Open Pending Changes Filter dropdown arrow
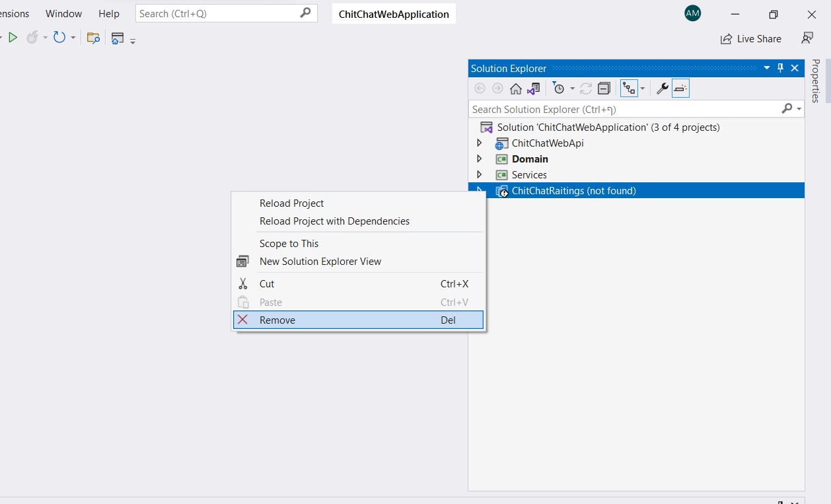Image resolution: width=831 pixels, height=504 pixels. [x=573, y=89]
